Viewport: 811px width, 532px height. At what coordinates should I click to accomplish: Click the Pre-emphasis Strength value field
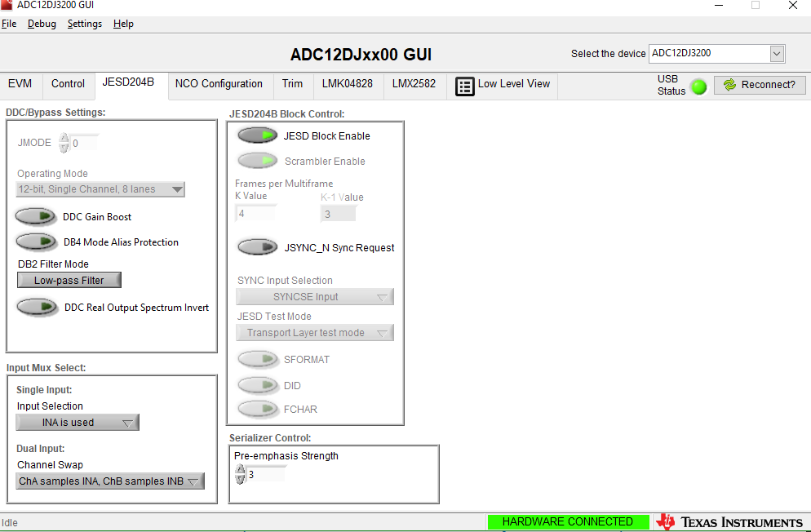266,474
